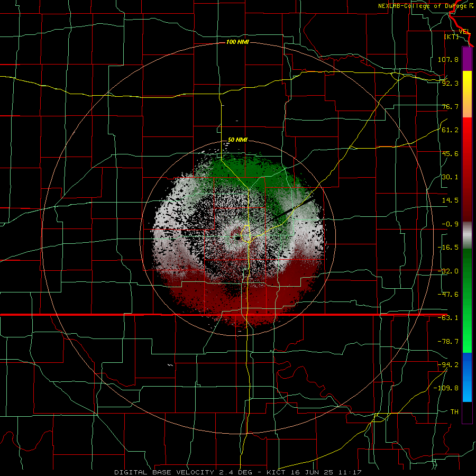Click the 30.1 velocity scale value
476x476 pixels.
tap(450, 177)
